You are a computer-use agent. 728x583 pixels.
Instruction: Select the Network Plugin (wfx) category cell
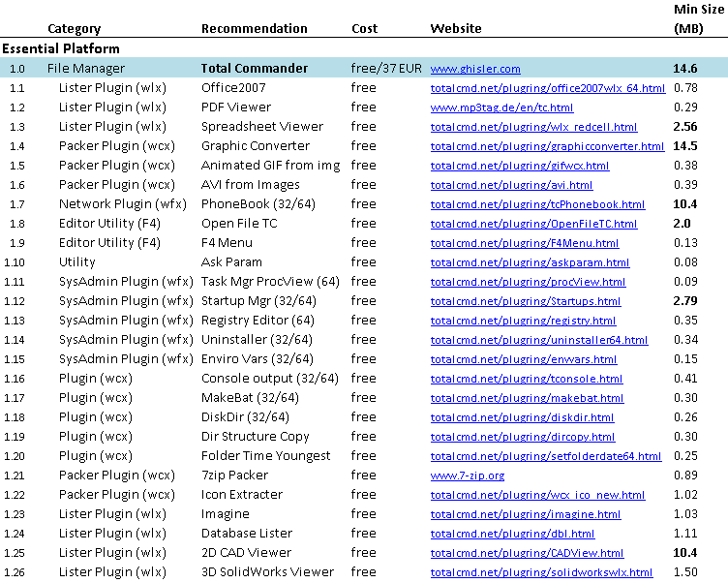tap(123, 204)
